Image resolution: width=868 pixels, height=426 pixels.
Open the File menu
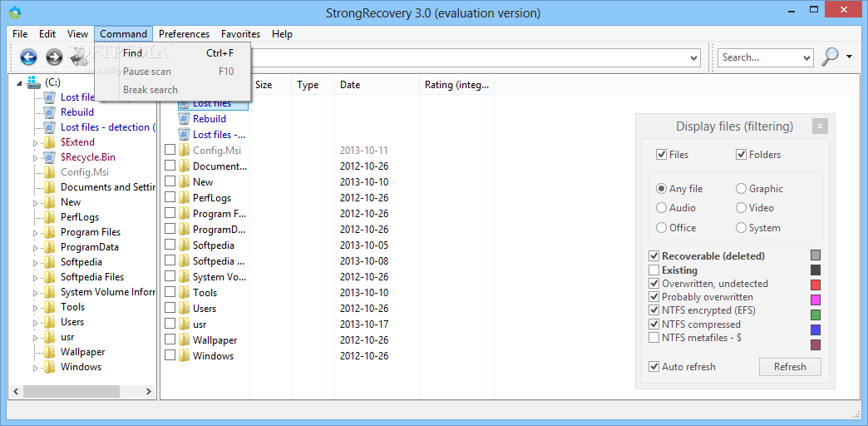pos(20,34)
